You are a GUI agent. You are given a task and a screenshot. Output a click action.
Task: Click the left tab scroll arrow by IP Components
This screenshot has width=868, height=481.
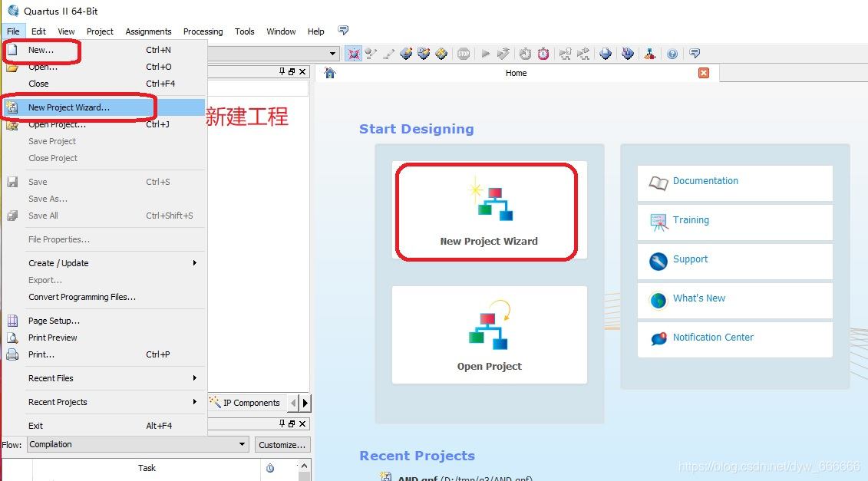[x=293, y=403]
